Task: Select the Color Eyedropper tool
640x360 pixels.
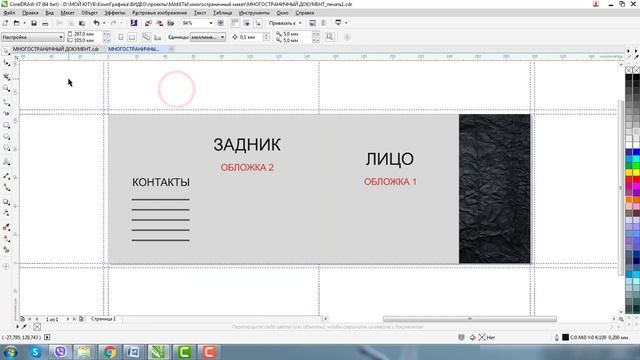Action: (6, 227)
